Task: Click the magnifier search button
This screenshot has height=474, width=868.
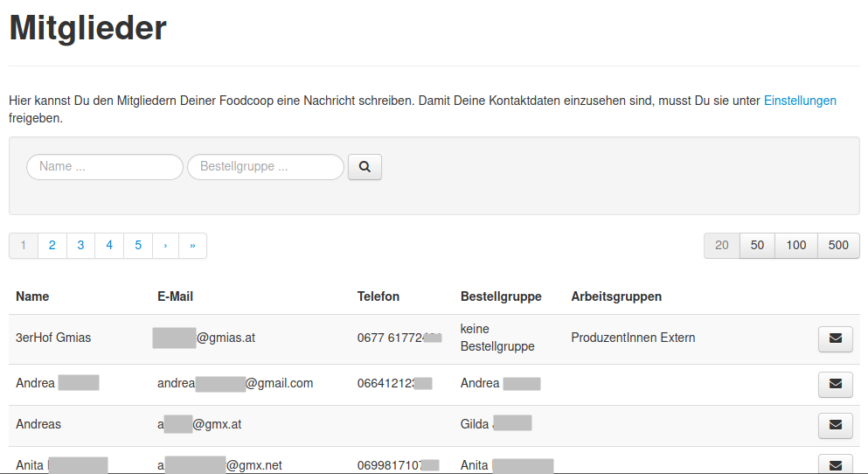Action: coord(365,166)
